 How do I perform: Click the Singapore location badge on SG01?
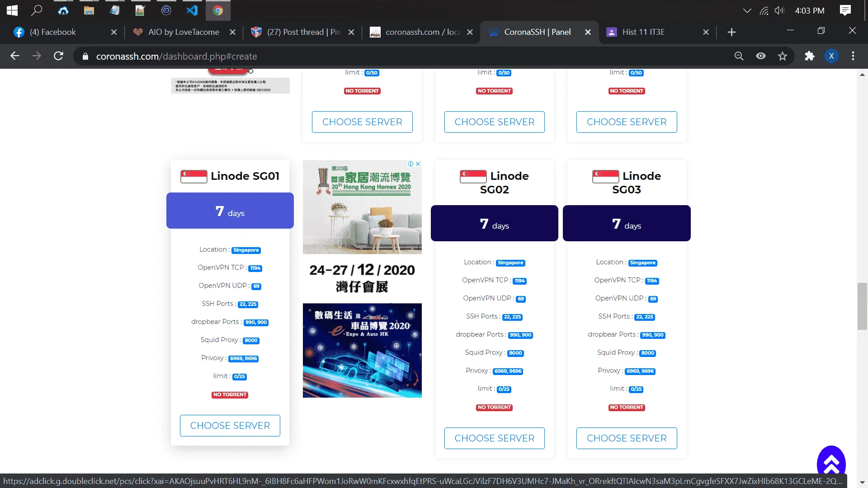click(246, 250)
